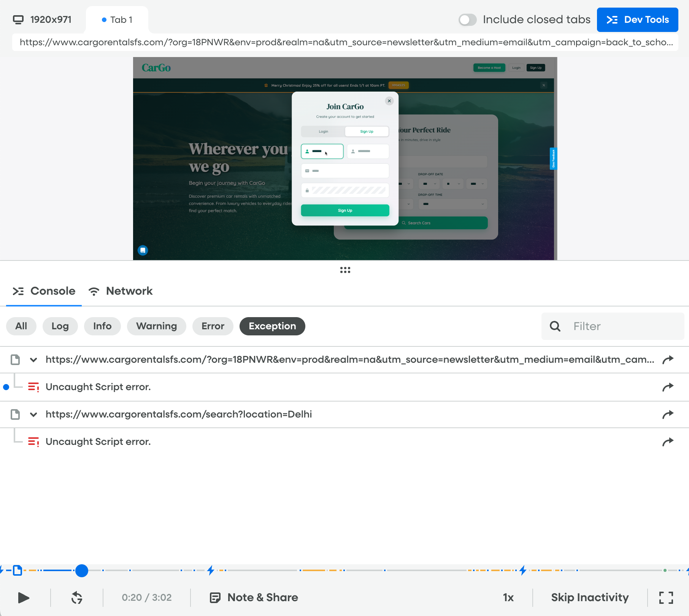Viewport: 689px width, 616px height.
Task: Click the panel resize grip dots
Action: [345, 270]
